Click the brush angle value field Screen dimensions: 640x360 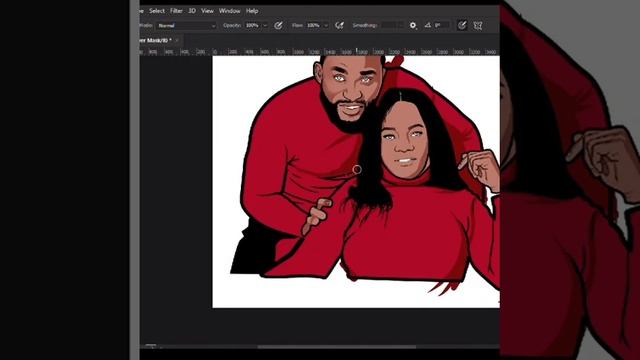[441, 25]
